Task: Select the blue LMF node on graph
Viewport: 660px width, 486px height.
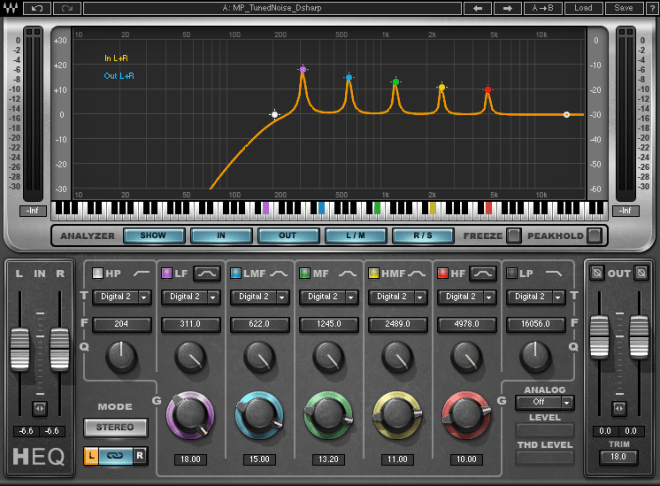Action: [349, 77]
